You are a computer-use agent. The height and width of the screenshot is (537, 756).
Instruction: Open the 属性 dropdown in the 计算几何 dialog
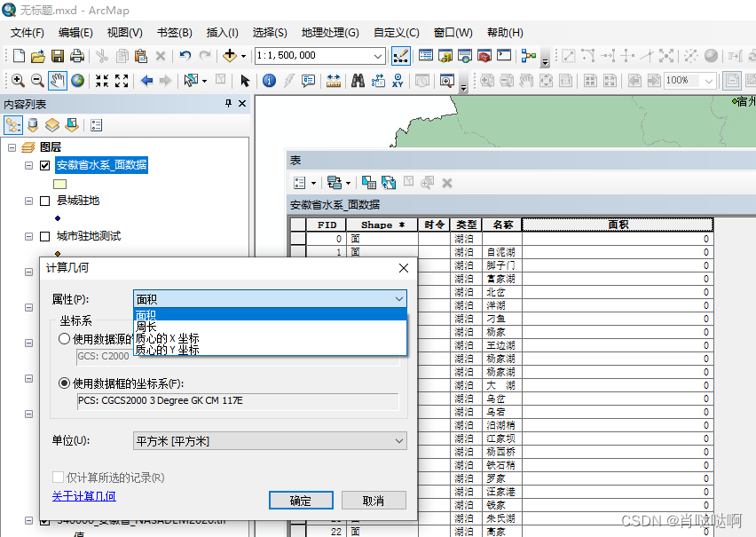click(x=270, y=299)
